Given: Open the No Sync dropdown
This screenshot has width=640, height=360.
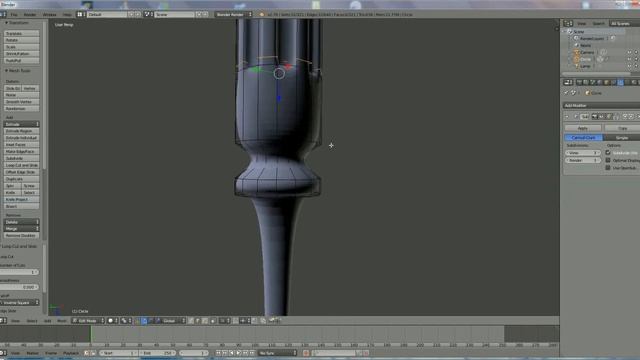Looking at the screenshot, I should click(278, 353).
